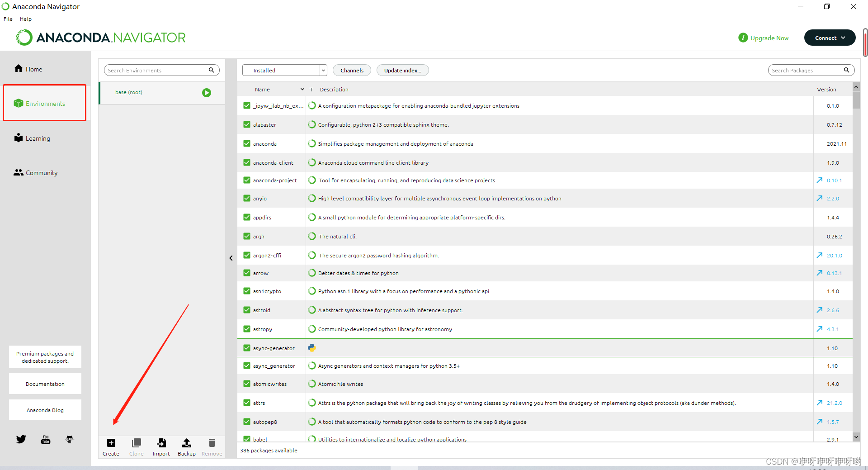Screen dimensions: 868x470
Task: Click upgrade arrow for attrs 21.2.0
Action: (820, 403)
